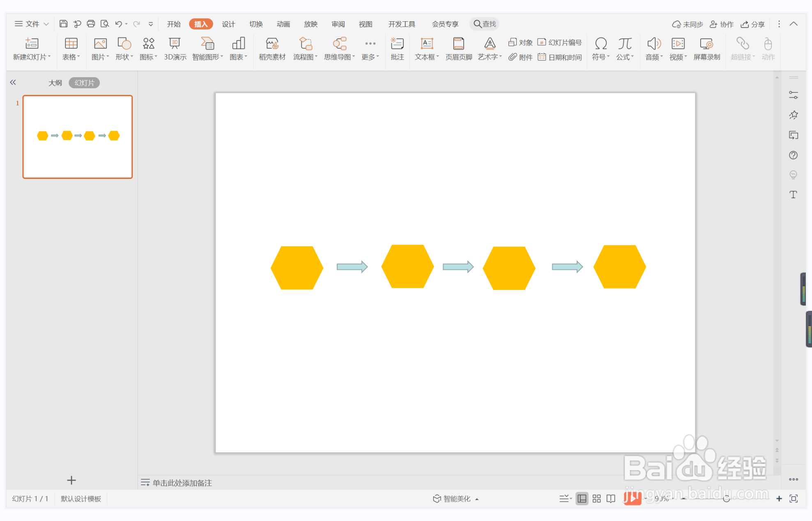Collapse the ribbon with the caret
812x521 pixels.
pyautogui.click(x=794, y=24)
